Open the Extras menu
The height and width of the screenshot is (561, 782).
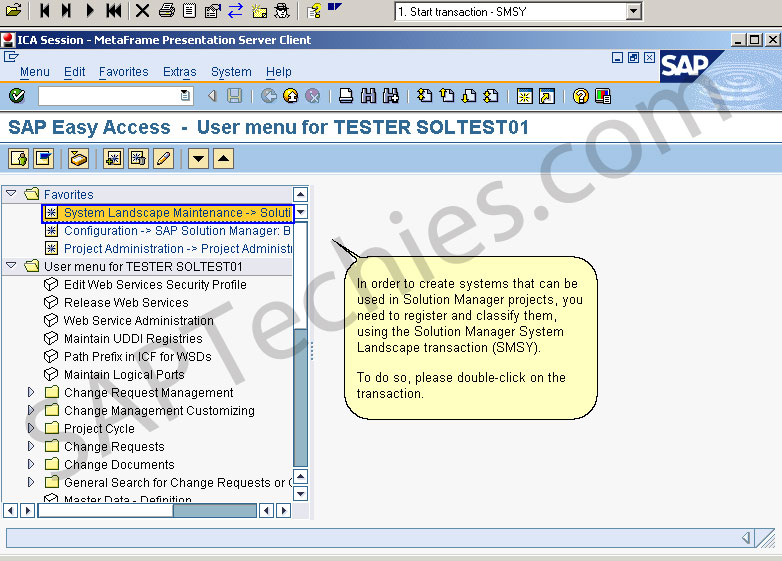[180, 72]
